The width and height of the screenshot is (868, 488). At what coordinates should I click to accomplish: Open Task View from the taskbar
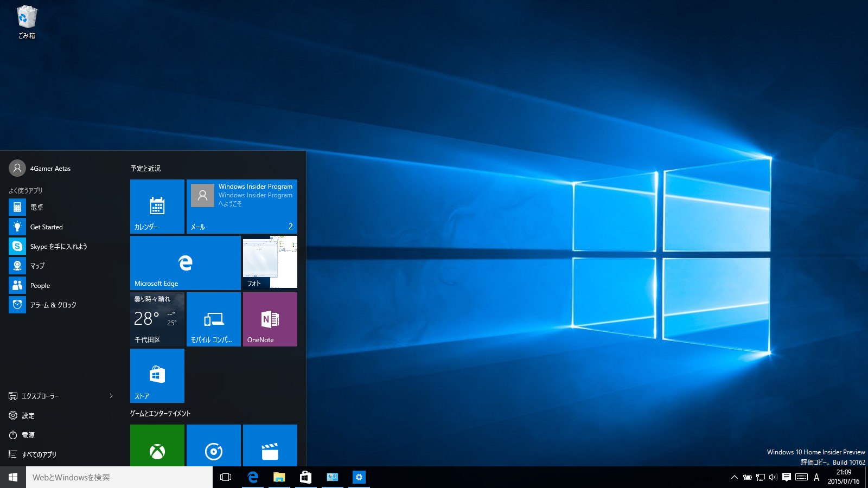click(226, 477)
